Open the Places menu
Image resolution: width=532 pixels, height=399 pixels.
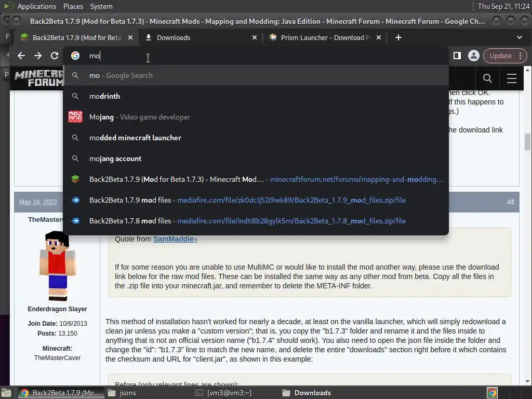coord(73,6)
